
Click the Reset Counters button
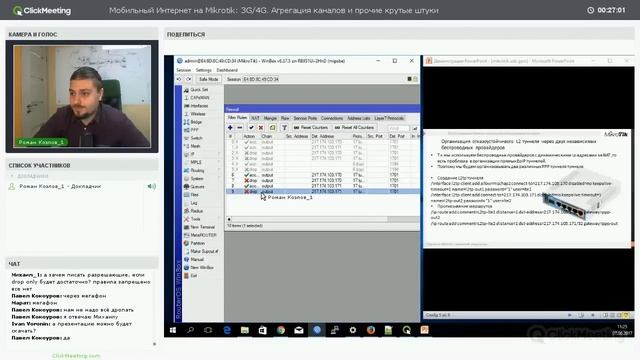click(x=311, y=128)
